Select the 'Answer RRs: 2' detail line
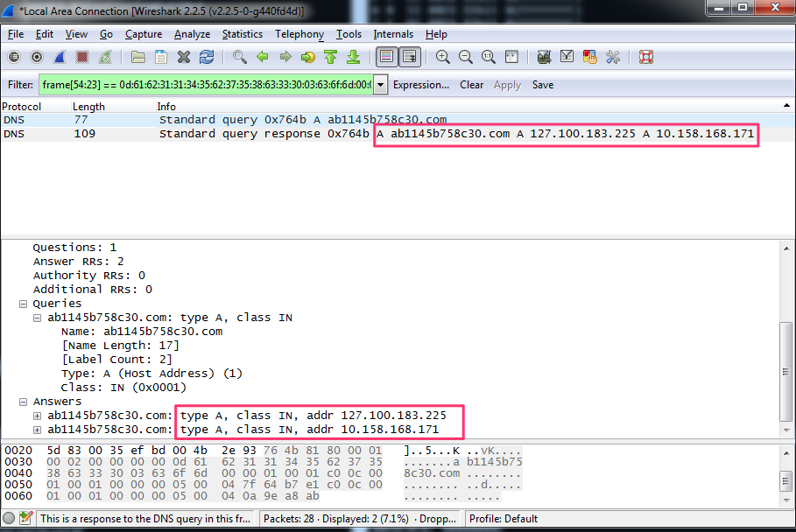 pyautogui.click(x=78, y=262)
